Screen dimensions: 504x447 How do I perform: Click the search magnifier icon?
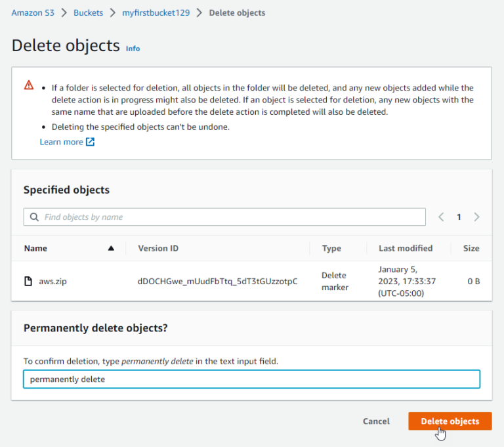[x=33, y=217]
